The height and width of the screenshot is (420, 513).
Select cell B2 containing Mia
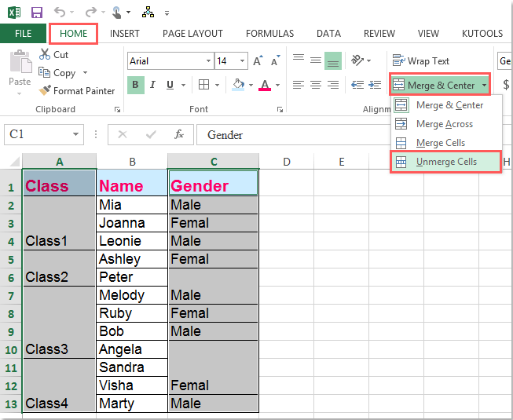(132, 205)
